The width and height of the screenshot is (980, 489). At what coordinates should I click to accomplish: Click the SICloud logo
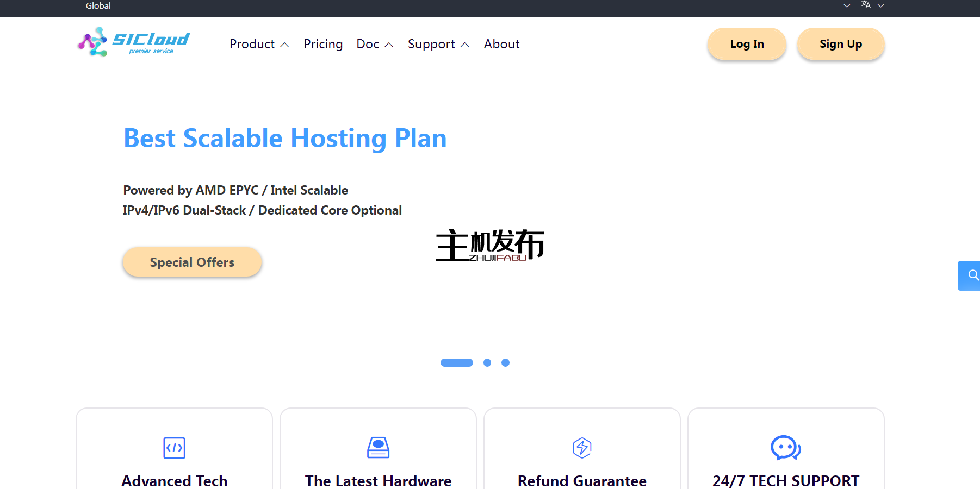click(x=134, y=42)
